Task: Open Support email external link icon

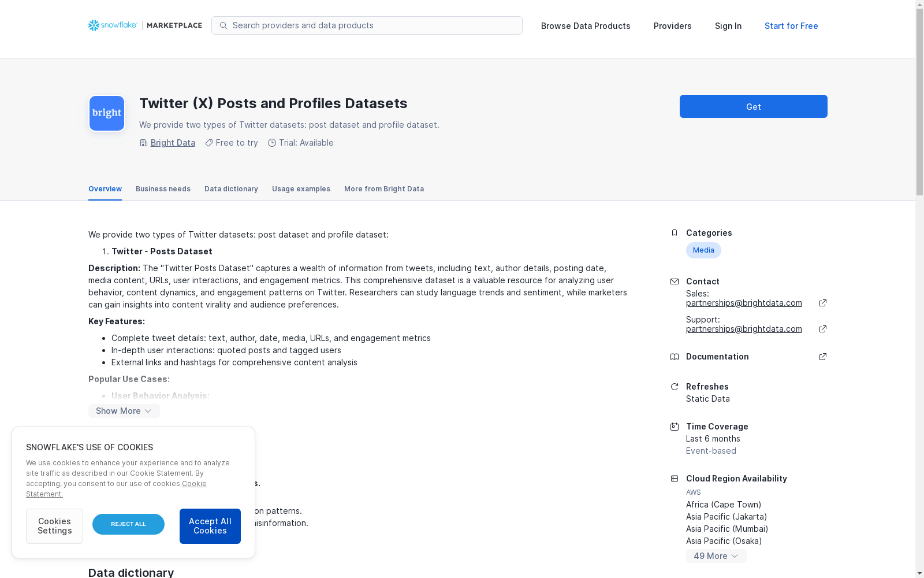Action: [x=823, y=329]
